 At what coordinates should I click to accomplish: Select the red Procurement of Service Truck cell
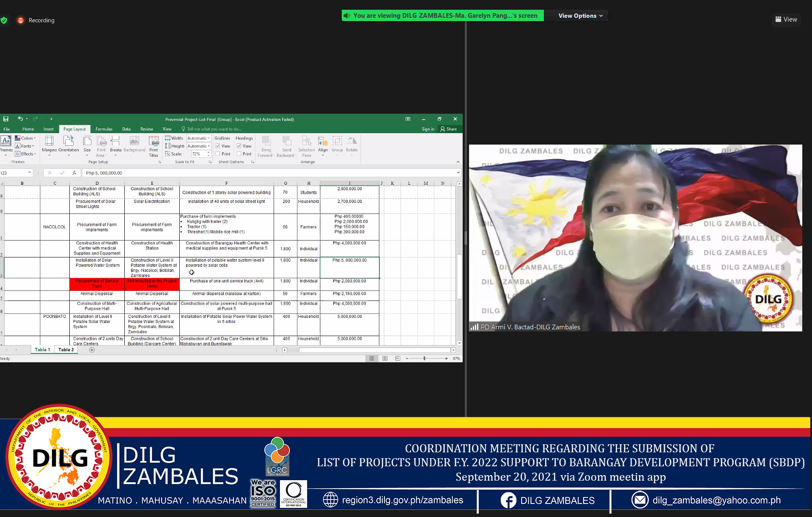click(x=97, y=284)
